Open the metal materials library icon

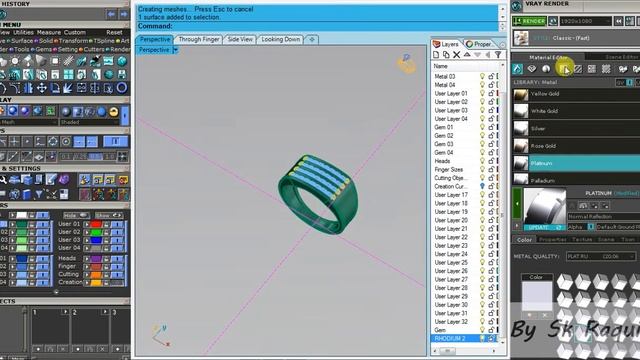click(x=518, y=69)
